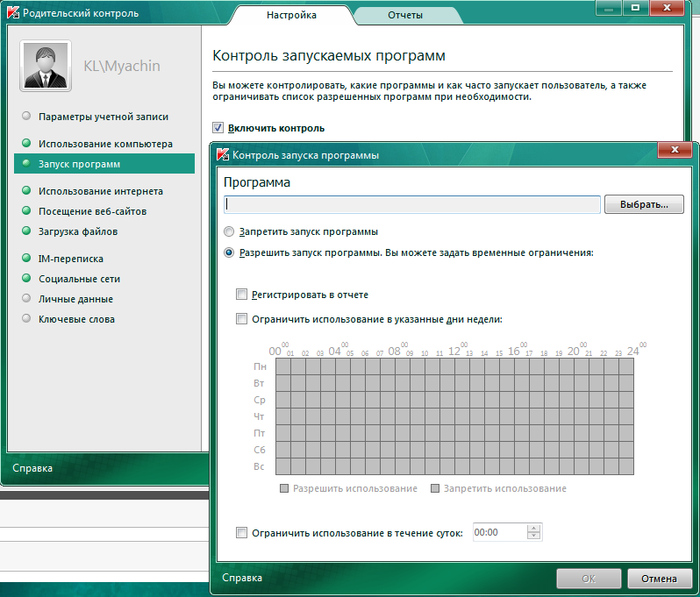Open Справка link in Родительский контроль window
Viewport: 700px width, 597px height.
click(x=32, y=468)
